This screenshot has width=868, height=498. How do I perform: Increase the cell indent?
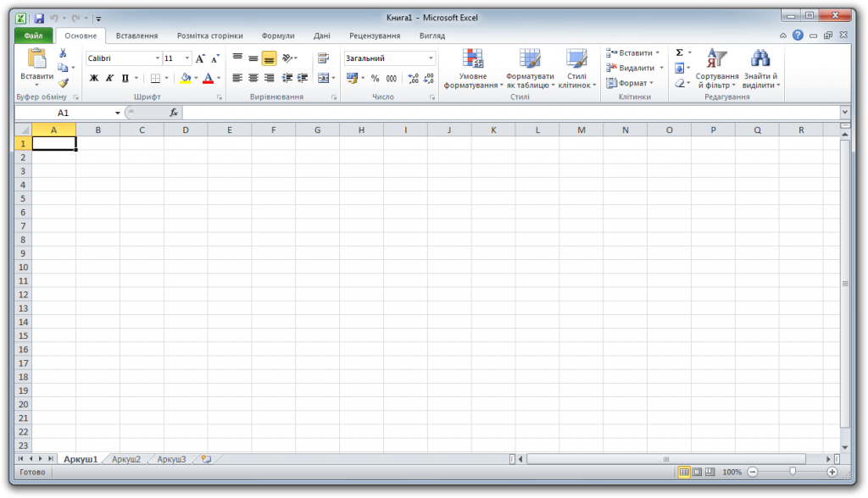pos(303,78)
